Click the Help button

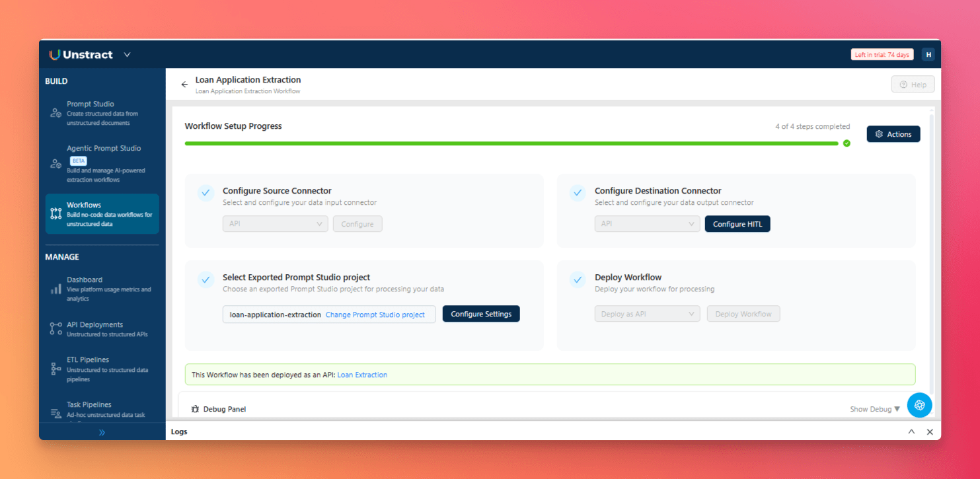tap(913, 85)
